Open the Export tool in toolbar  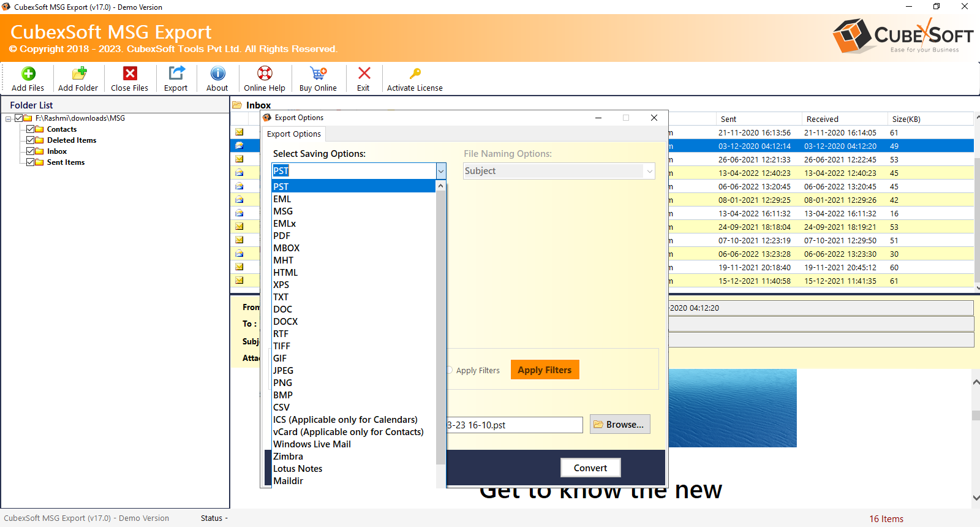176,74
